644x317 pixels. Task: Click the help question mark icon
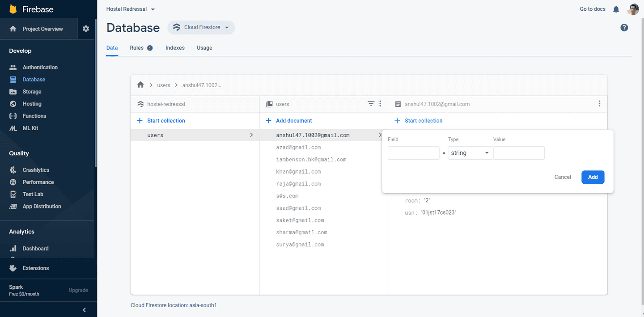pyautogui.click(x=624, y=28)
